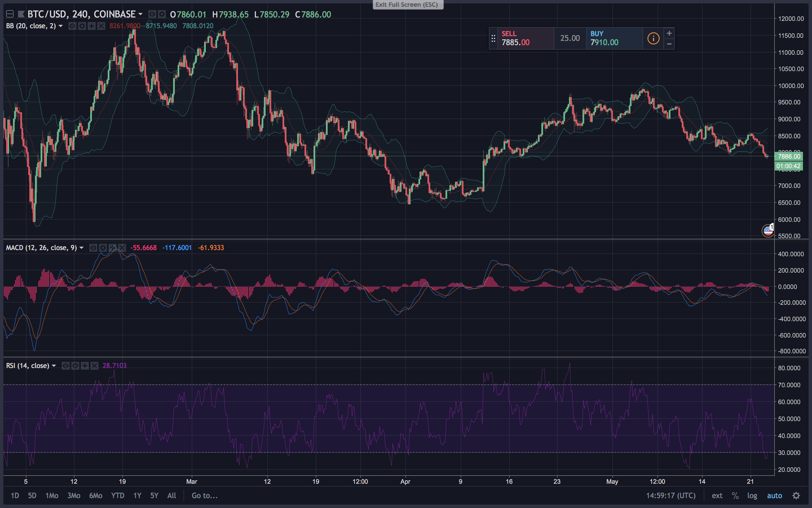Open MACD indicator settings gear
The height and width of the screenshot is (508, 812).
tap(103, 248)
